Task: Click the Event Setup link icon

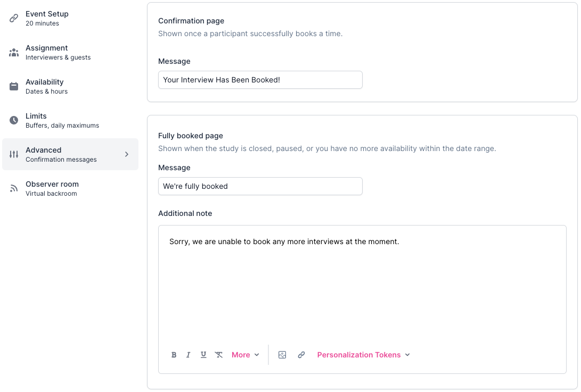Action: pyautogui.click(x=14, y=18)
